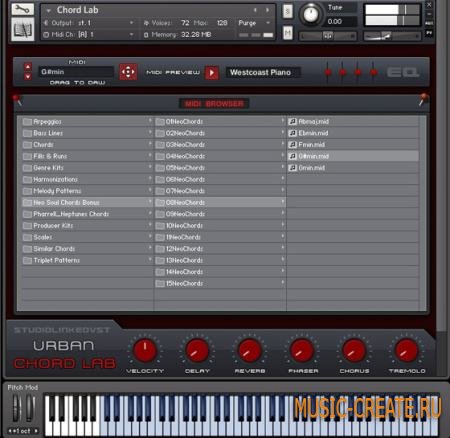
Task: Click the MIDI up arrow stepper
Action: 28,67
